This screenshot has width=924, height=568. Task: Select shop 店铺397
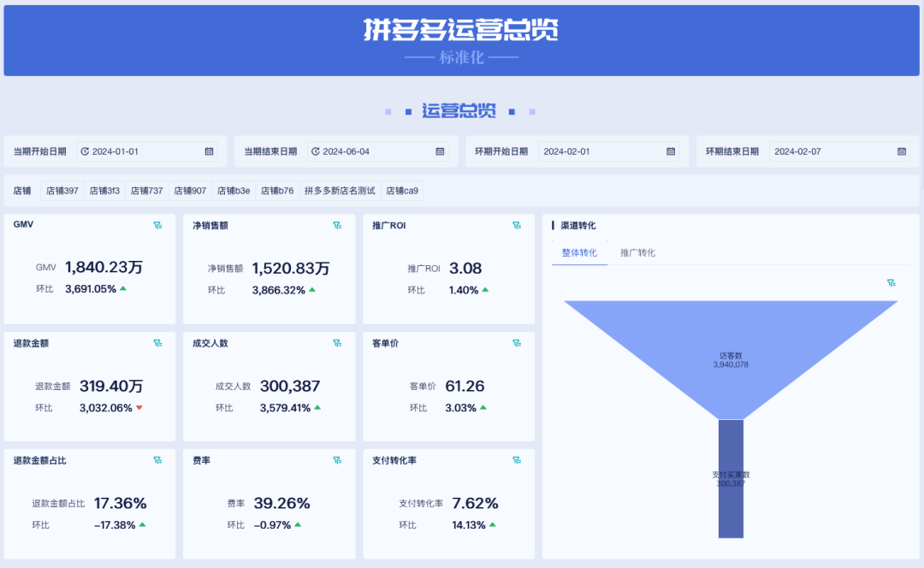point(62,191)
